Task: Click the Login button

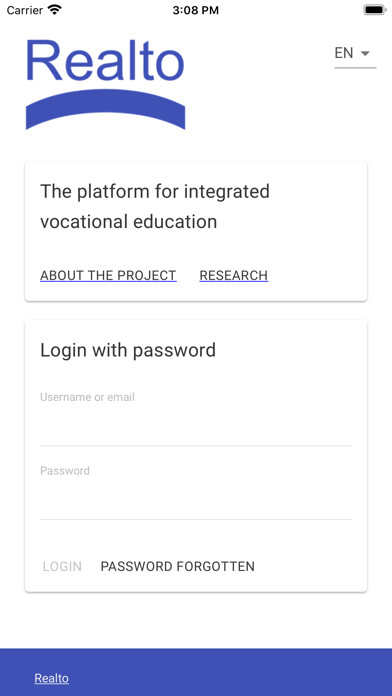Action: (62, 566)
